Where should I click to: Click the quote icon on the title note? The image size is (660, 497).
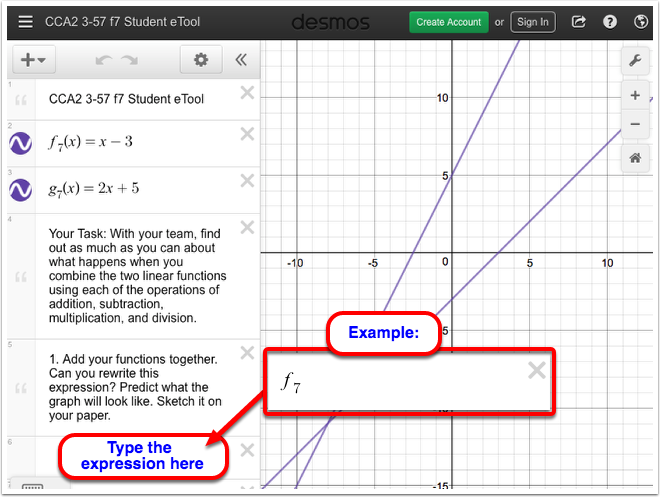(21, 100)
